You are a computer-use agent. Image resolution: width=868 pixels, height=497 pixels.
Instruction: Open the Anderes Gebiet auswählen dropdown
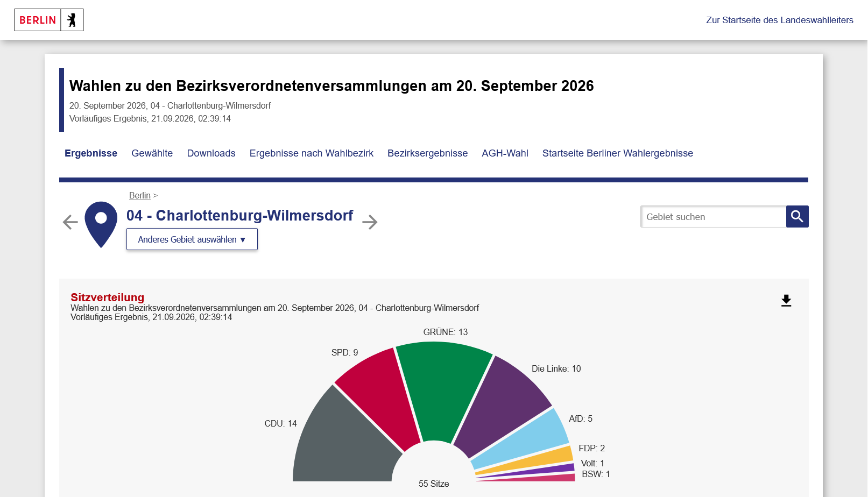[x=192, y=239]
